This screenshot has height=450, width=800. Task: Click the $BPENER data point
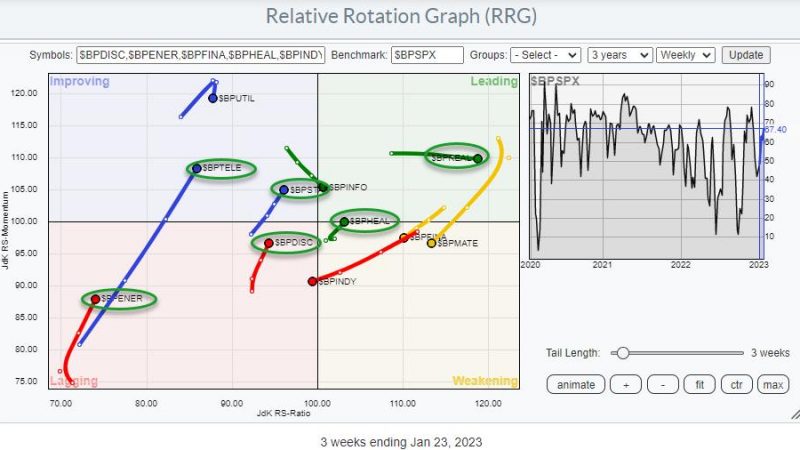point(95,299)
